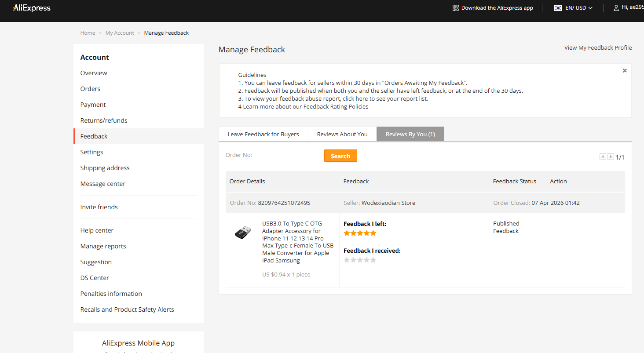Click the Order Closed date 07 Apr 2026 01:42
The width and height of the screenshot is (644, 353).
556,203
